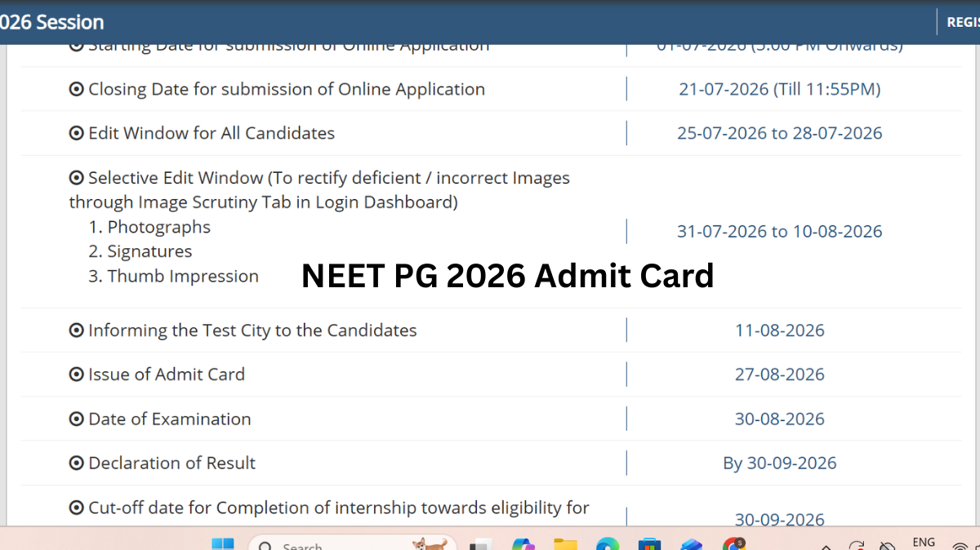Click the Selective Edit Window row
This screenshot has height=550, width=980.
click(x=490, y=232)
